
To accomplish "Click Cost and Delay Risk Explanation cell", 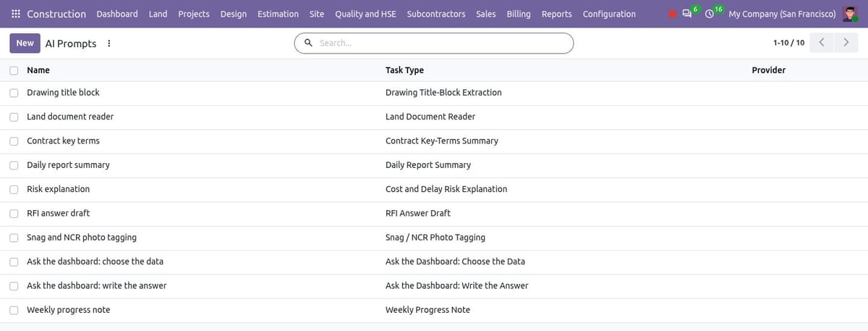I will tap(446, 189).
